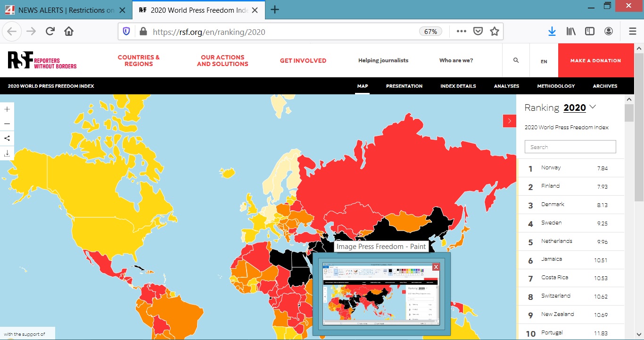Open Helping journalists link
Screen dimensions: 644x340
pyautogui.click(x=383, y=60)
